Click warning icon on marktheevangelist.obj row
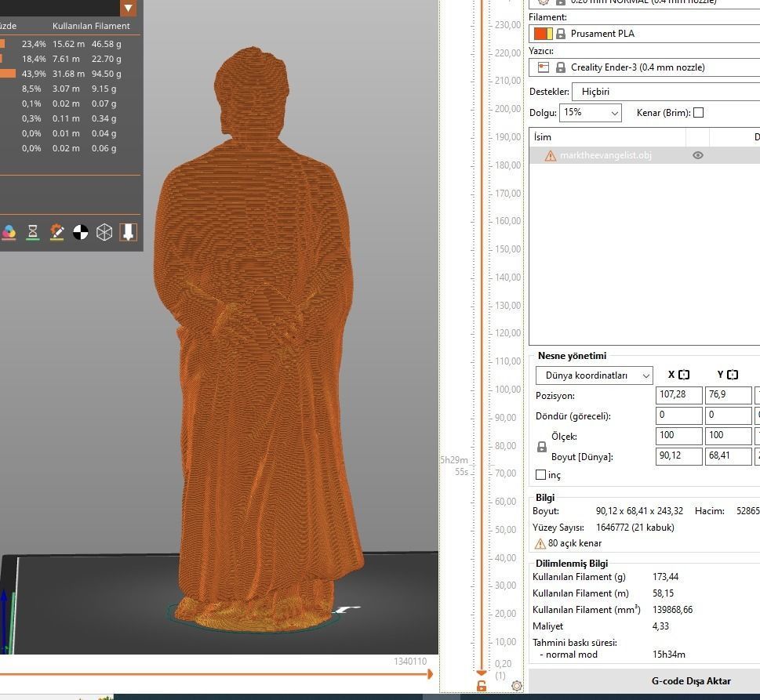760x700 pixels. tap(551, 155)
